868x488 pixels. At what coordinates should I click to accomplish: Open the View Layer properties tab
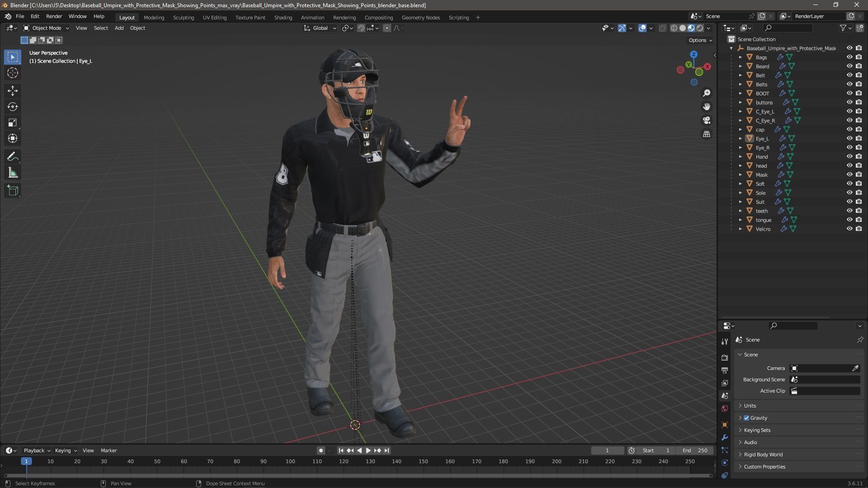click(x=725, y=383)
